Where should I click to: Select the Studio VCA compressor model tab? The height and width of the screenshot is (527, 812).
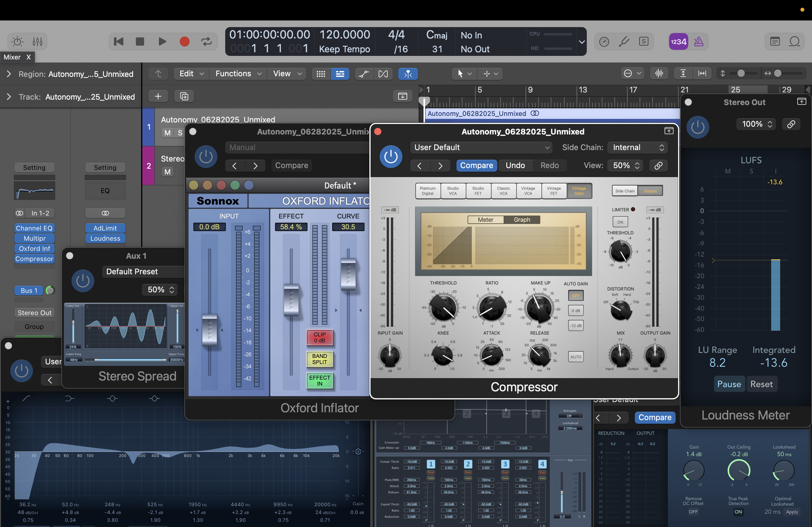coord(453,191)
